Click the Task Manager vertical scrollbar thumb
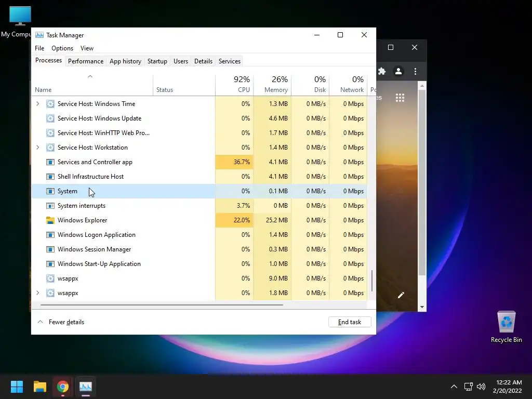This screenshot has height=399, width=532. [372, 281]
